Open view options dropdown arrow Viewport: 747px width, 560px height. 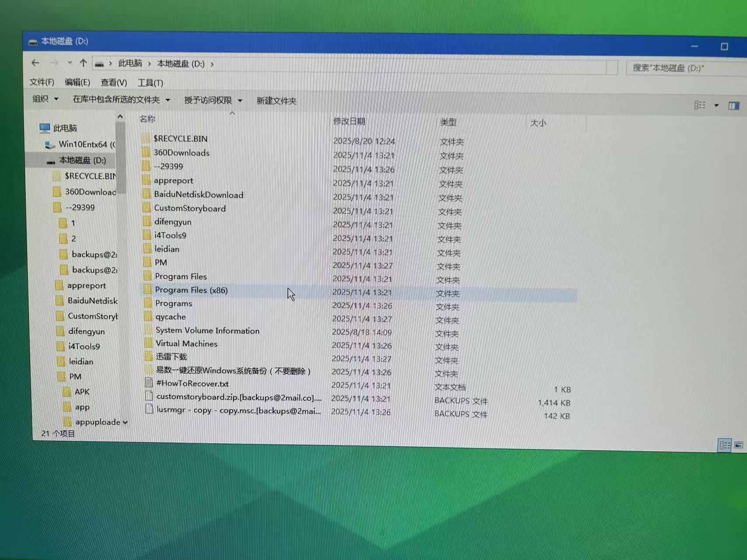point(716,105)
